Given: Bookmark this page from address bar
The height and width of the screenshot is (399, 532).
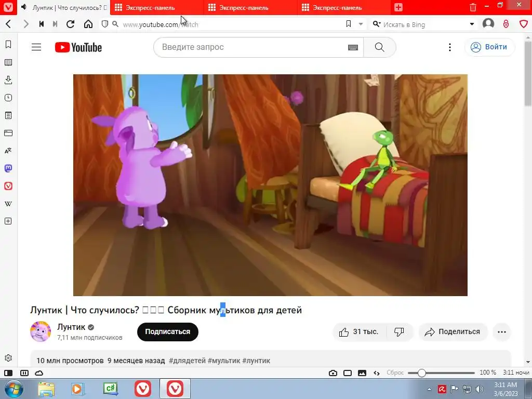Looking at the screenshot, I should pos(348,24).
